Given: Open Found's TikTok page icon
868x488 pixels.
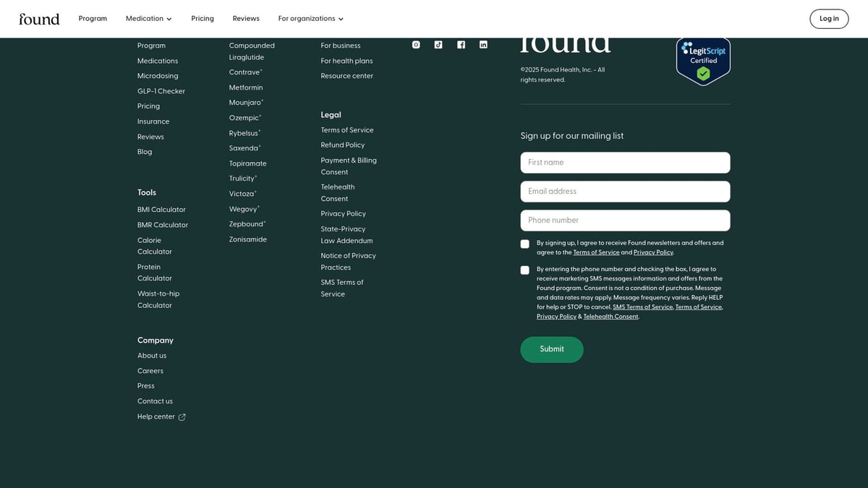Looking at the screenshot, I should point(438,45).
